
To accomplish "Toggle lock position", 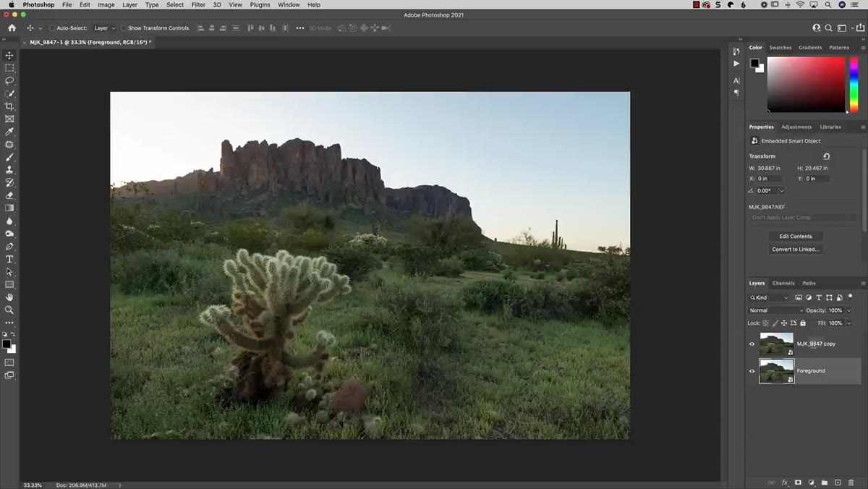I will click(785, 323).
